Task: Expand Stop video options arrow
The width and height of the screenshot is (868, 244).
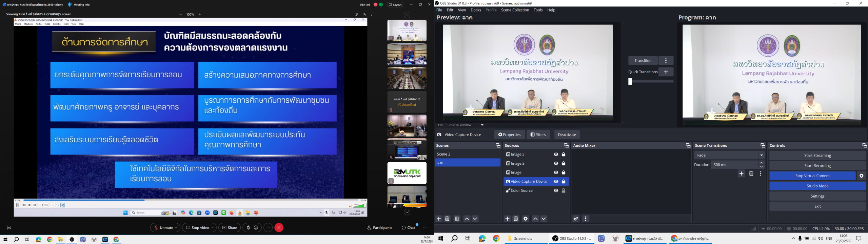Action: pyautogui.click(x=213, y=228)
